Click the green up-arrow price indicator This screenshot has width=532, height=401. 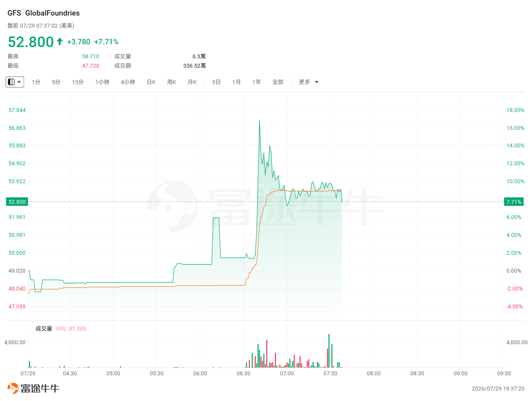coord(59,42)
